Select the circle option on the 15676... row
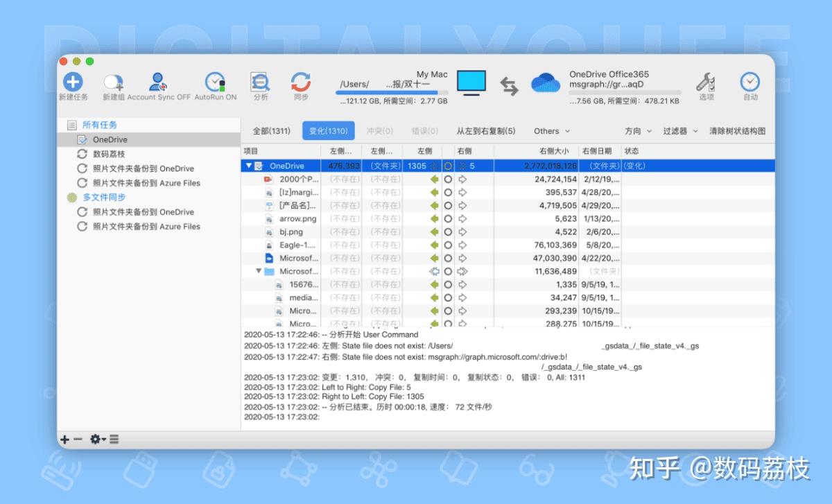The image size is (832, 504). coord(448,284)
